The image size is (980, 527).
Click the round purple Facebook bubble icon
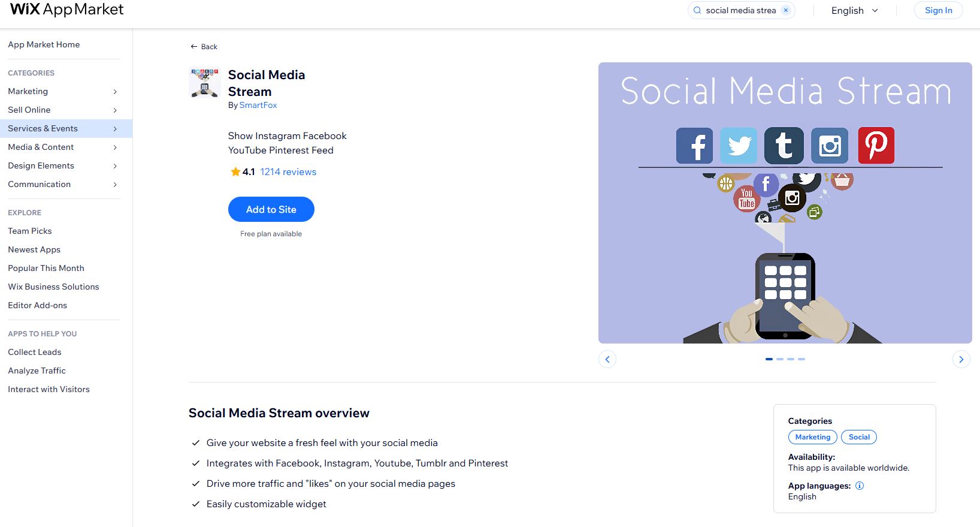point(766,184)
